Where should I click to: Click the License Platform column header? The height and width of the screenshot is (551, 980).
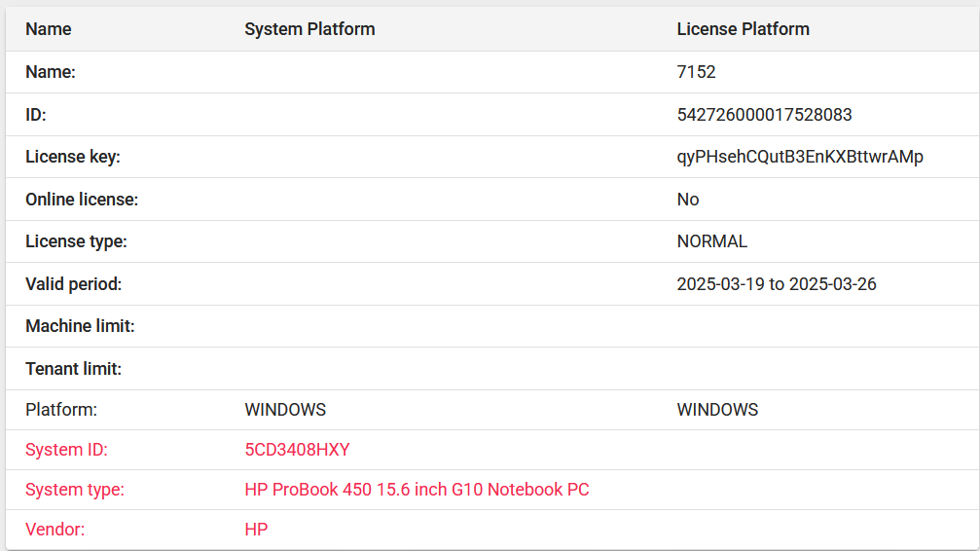tap(743, 29)
